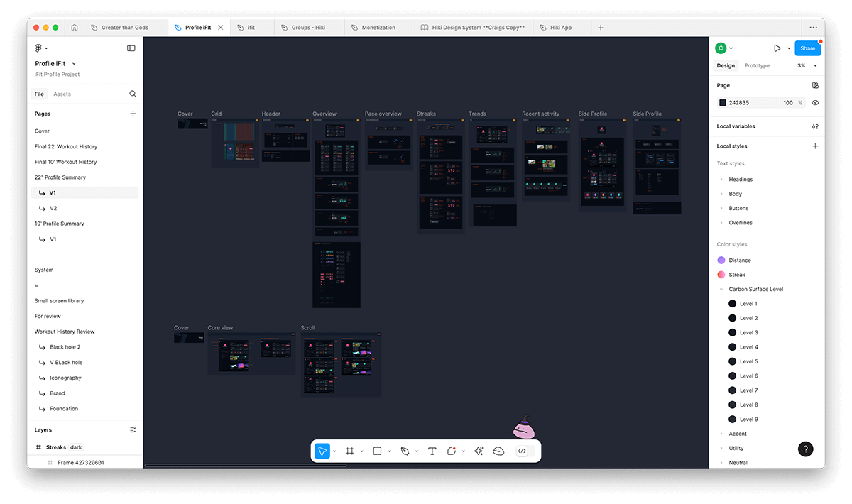Open the Hiki Design System tab
The image size is (852, 504).
coord(473,28)
